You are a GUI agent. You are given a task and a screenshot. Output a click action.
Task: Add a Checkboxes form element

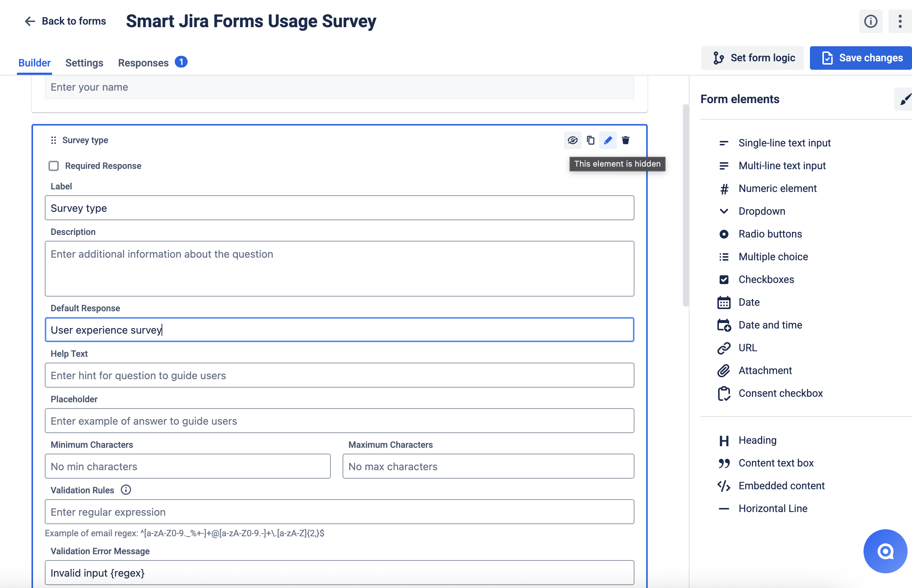point(766,279)
